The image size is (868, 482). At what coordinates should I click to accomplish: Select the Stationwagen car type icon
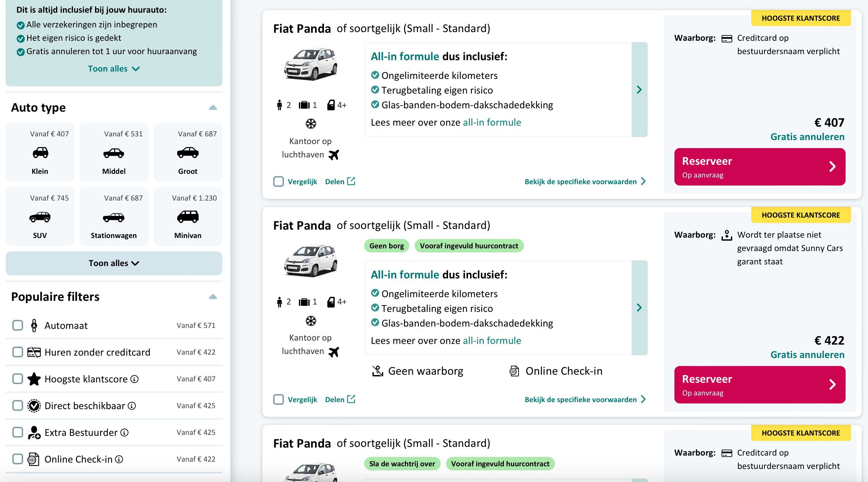[x=114, y=218]
